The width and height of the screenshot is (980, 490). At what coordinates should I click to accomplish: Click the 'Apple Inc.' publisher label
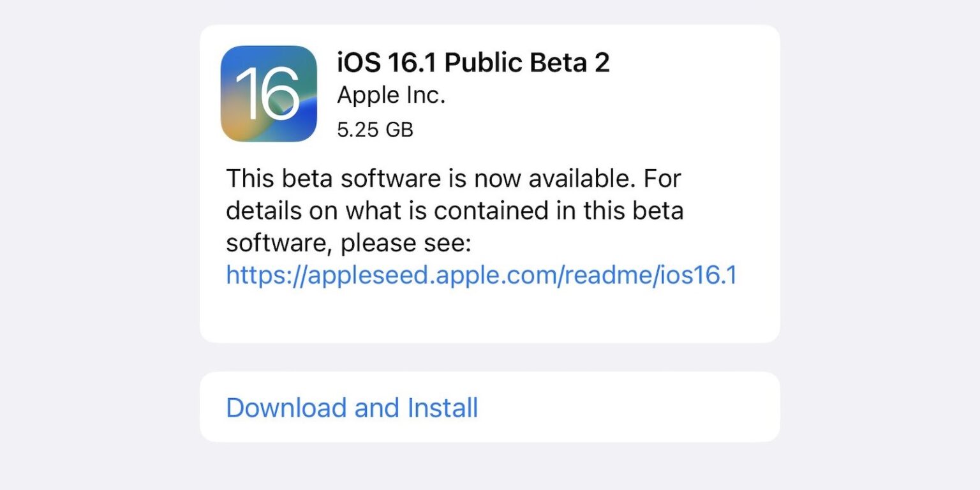tap(390, 94)
